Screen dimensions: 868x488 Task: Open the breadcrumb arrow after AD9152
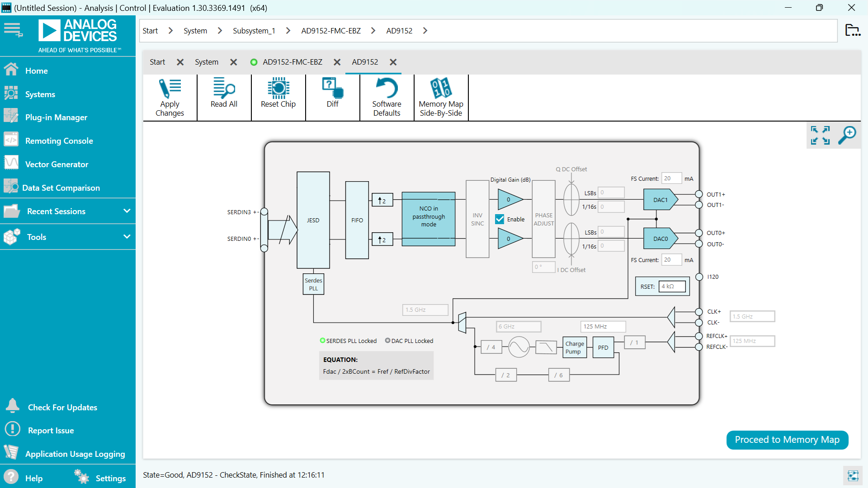(425, 31)
